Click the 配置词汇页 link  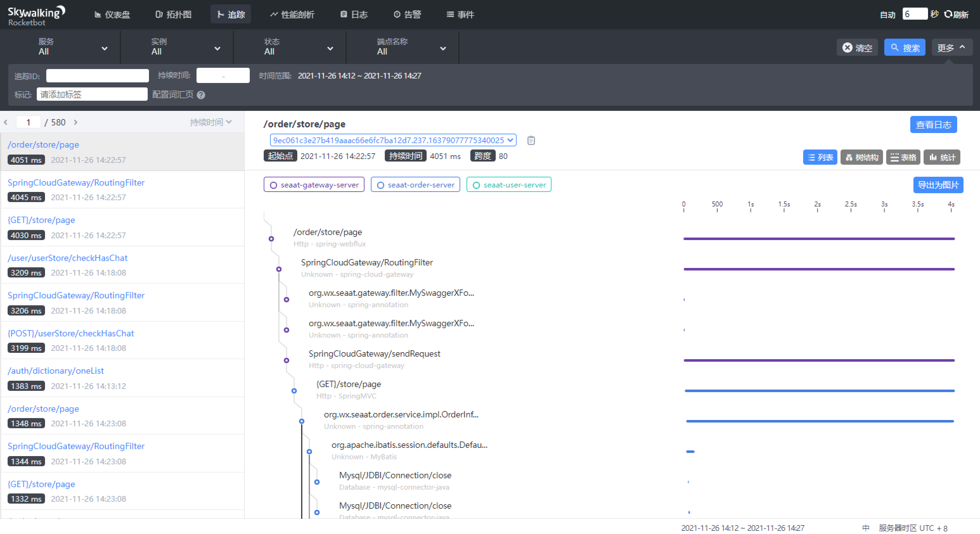tap(173, 95)
